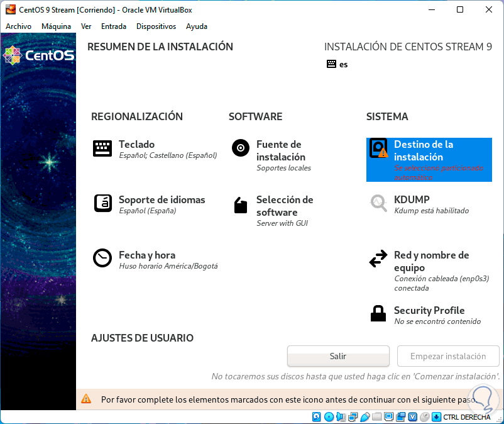Select the Soporte de idiomas label
The width and height of the screenshot is (504, 424).
pos(162,200)
